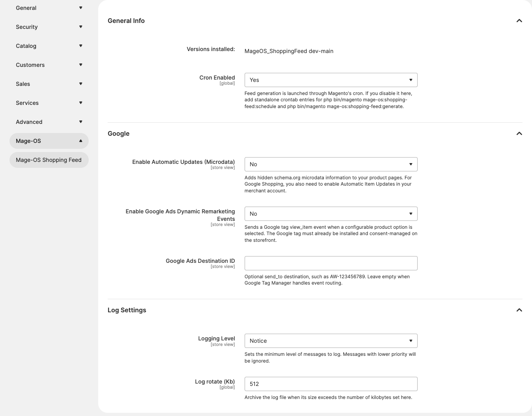Click the Cron Enabled label

pyautogui.click(x=217, y=78)
